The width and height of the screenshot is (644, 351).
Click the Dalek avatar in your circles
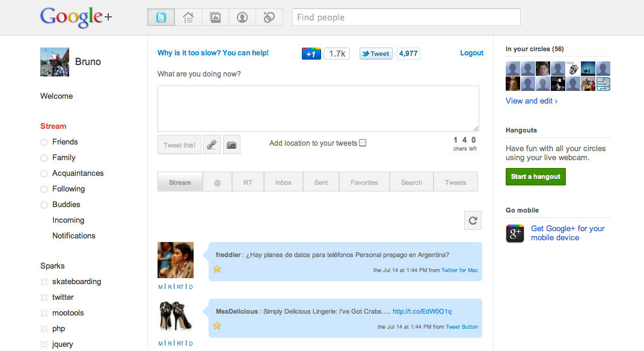coord(512,84)
